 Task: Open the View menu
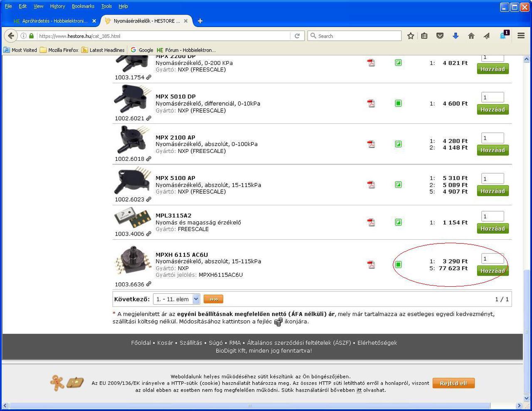click(39, 6)
